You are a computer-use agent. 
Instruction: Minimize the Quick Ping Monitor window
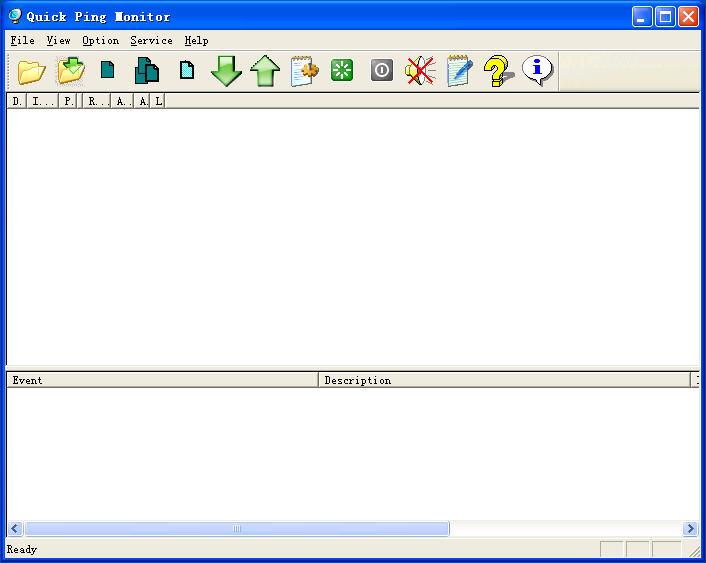point(642,17)
